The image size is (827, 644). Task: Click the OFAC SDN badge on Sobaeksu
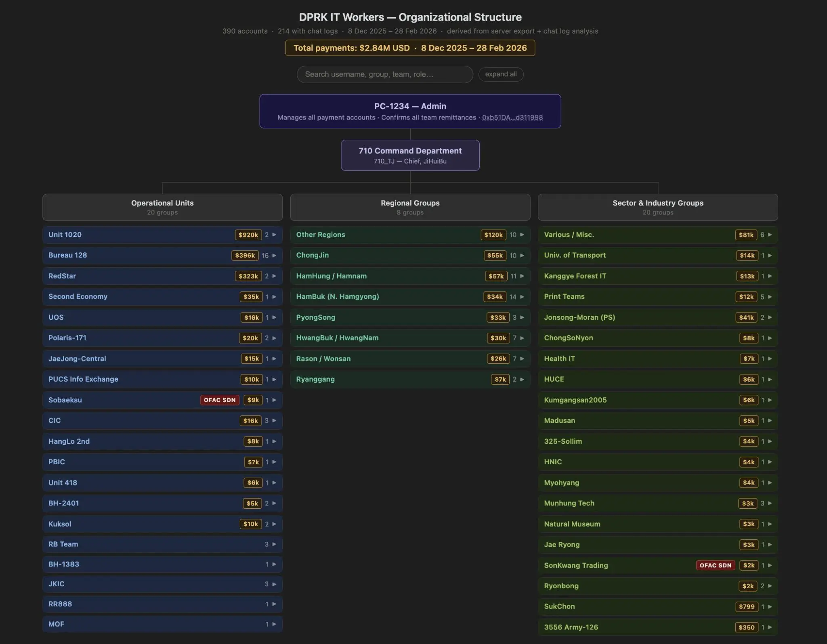click(x=219, y=400)
